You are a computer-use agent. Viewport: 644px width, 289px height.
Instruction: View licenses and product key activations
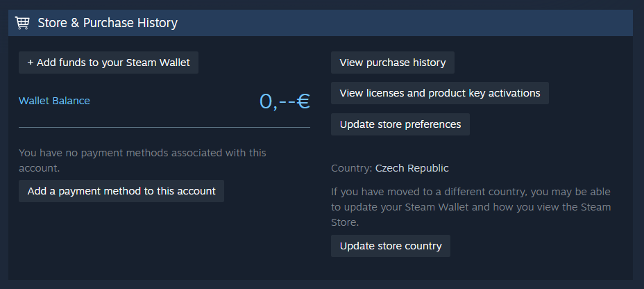(x=439, y=93)
